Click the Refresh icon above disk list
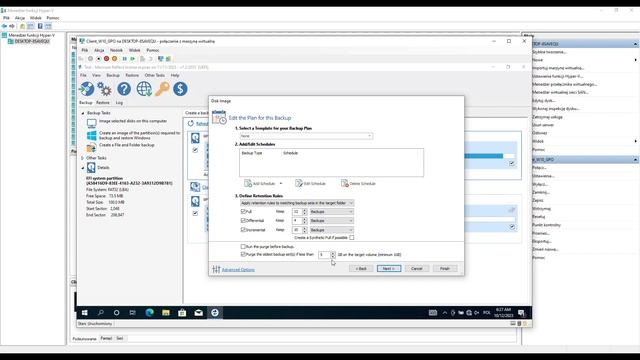 191,123
